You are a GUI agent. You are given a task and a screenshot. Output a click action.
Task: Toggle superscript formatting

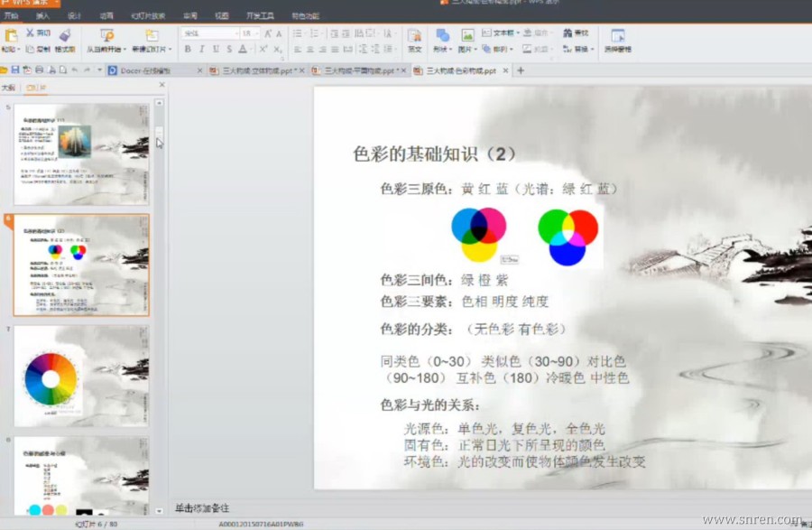263,50
